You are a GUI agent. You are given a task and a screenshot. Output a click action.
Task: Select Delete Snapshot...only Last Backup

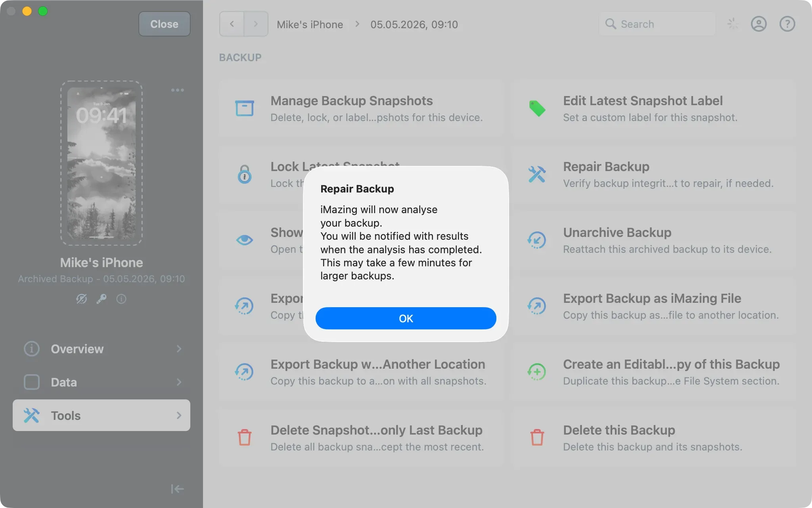pyautogui.click(x=361, y=438)
